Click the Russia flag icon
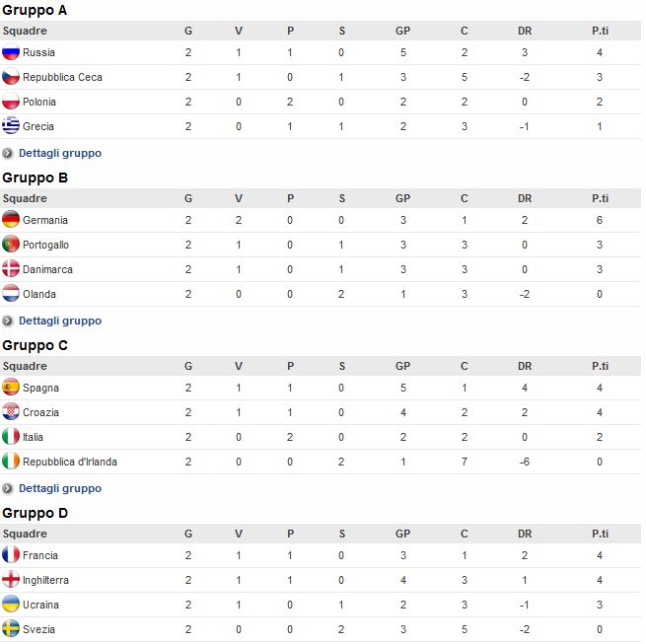 (x=11, y=52)
